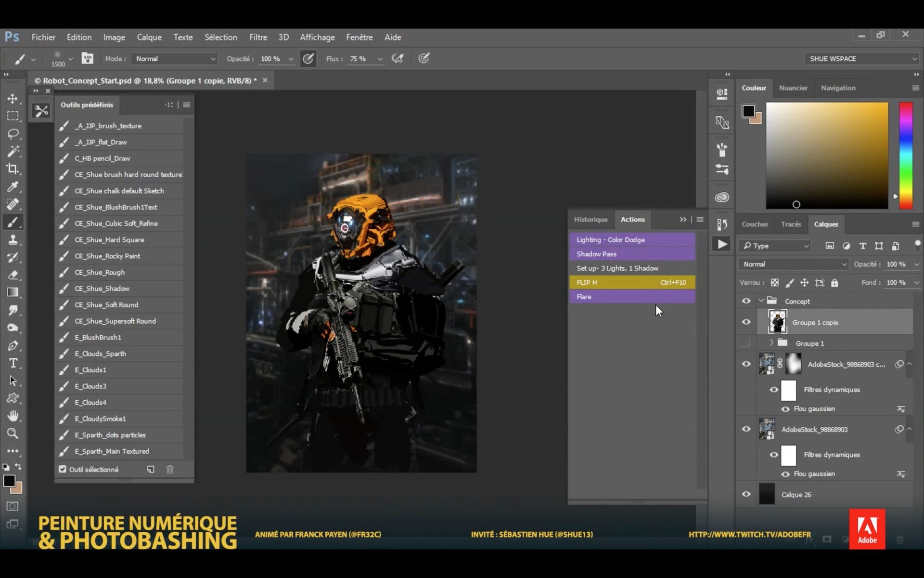The image size is (924, 578).
Task: Select the Eraser tool
Action: pyautogui.click(x=13, y=275)
